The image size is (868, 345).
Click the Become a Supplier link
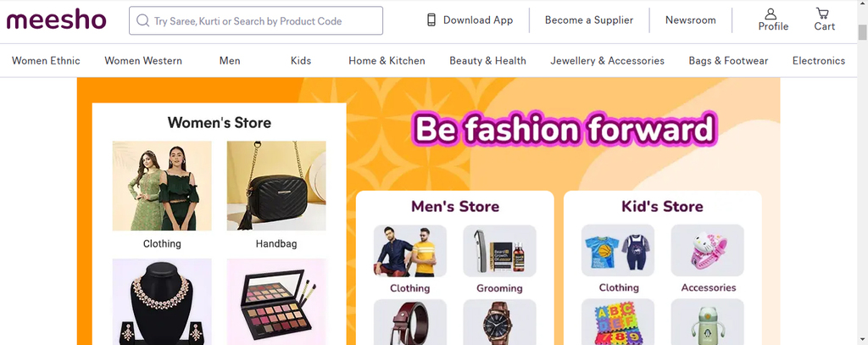589,20
